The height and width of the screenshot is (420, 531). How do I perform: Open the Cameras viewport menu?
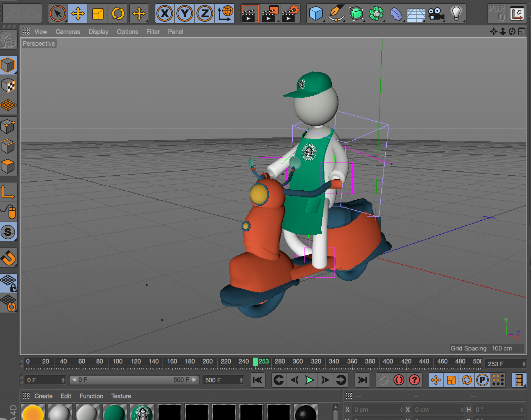click(68, 32)
